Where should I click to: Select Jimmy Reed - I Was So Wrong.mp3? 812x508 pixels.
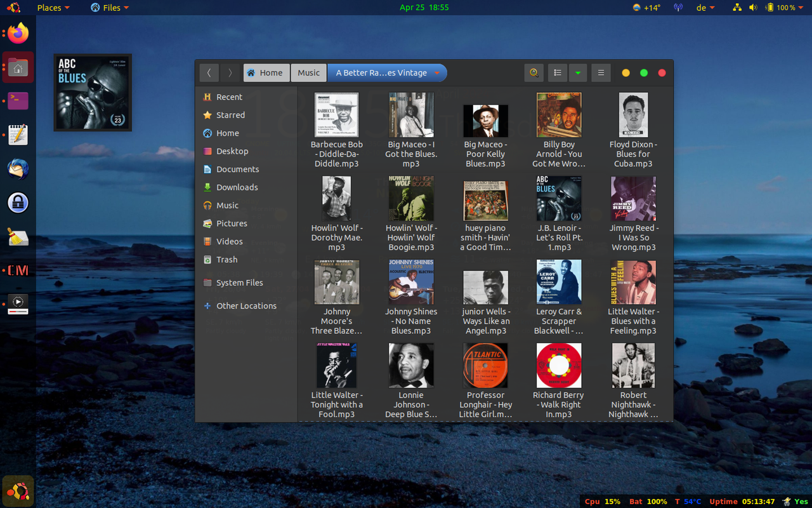633,214
